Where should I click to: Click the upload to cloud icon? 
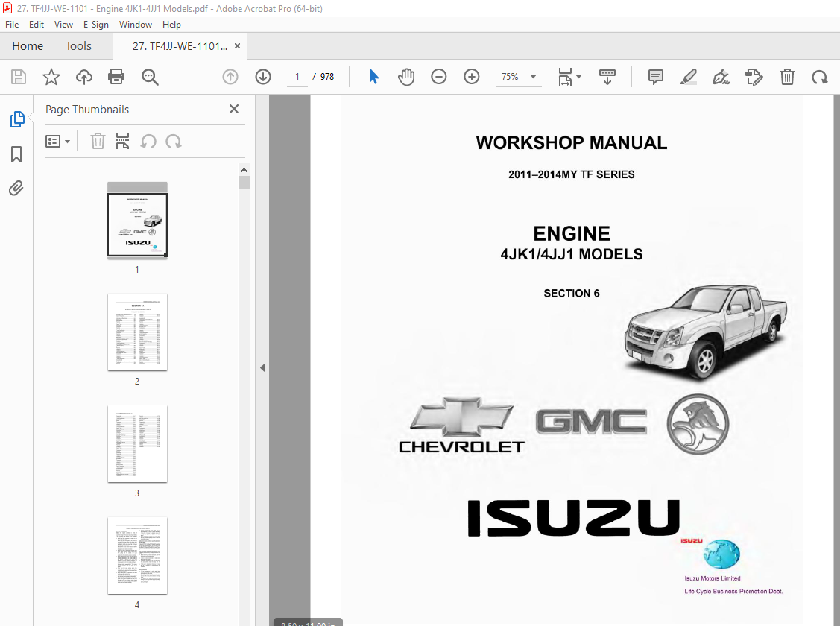pyautogui.click(x=84, y=77)
